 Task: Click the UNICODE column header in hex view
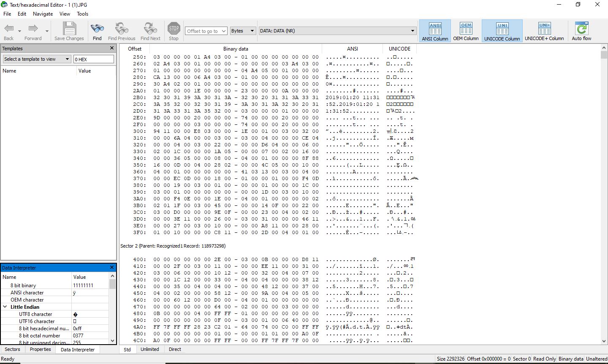(x=399, y=49)
